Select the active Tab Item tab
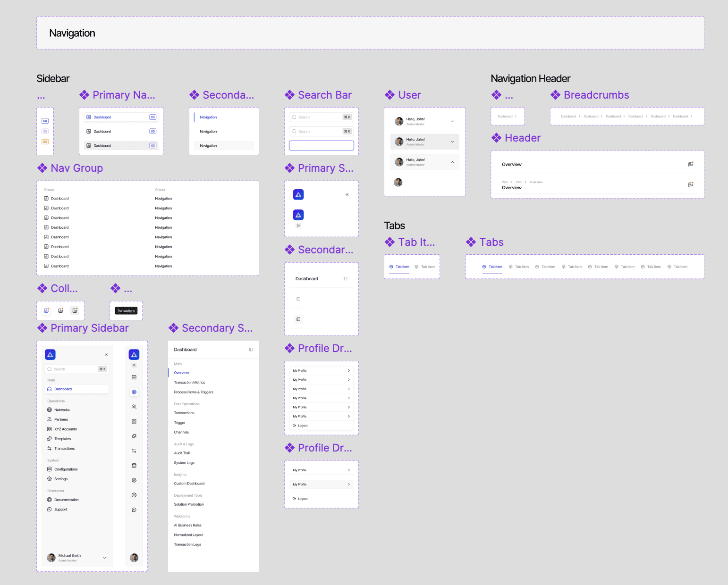The width and height of the screenshot is (728, 585). (399, 267)
